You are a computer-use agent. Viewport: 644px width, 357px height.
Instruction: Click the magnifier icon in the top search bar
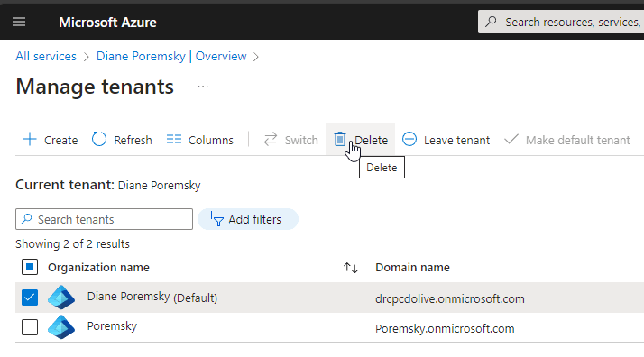(x=491, y=22)
